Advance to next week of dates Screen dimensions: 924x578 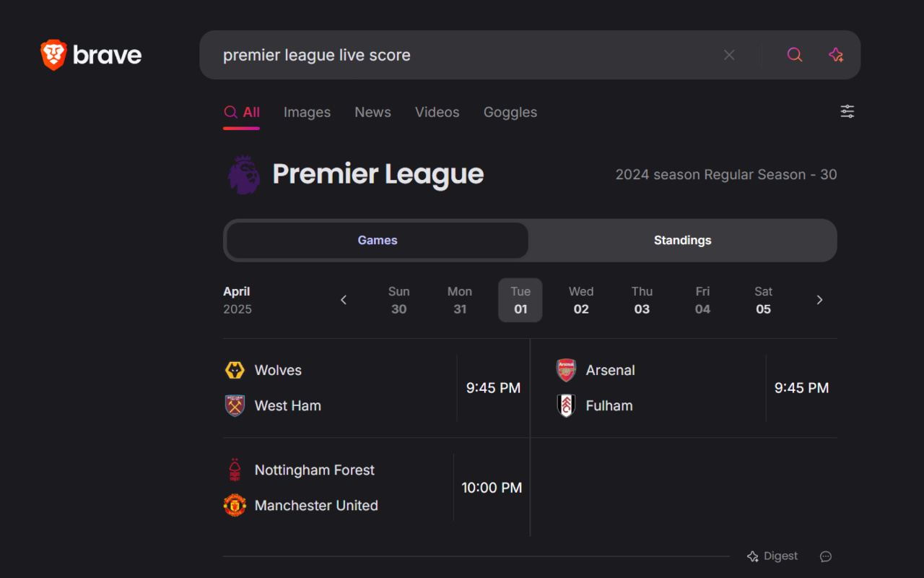[819, 300]
